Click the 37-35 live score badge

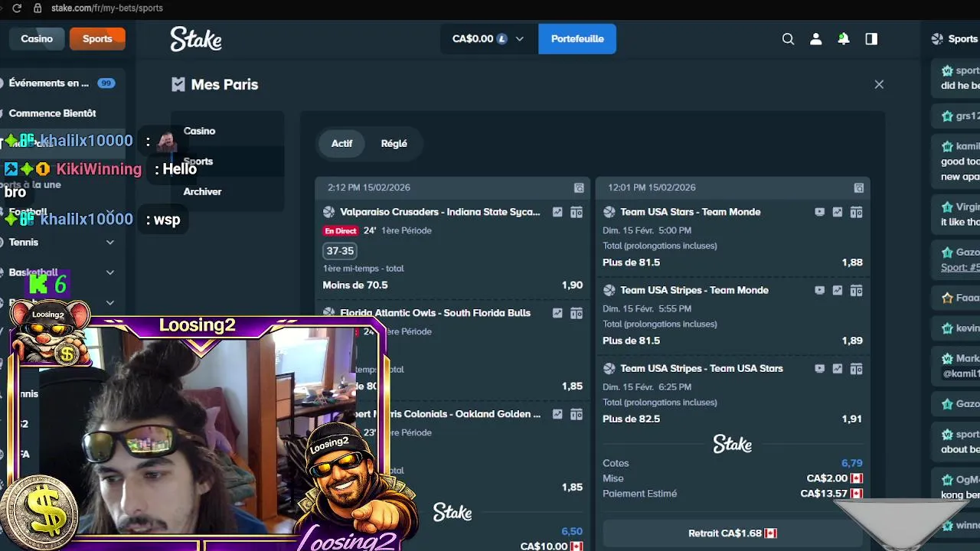340,251
